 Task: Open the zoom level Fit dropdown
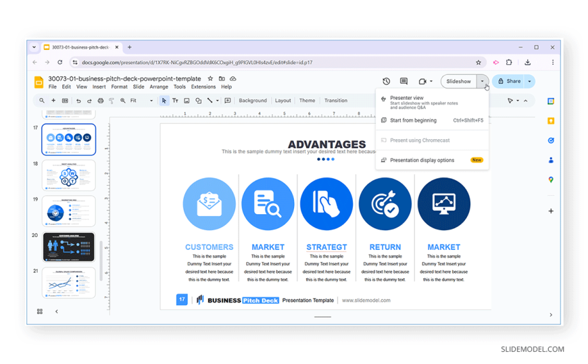pyautogui.click(x=141, y=101)
